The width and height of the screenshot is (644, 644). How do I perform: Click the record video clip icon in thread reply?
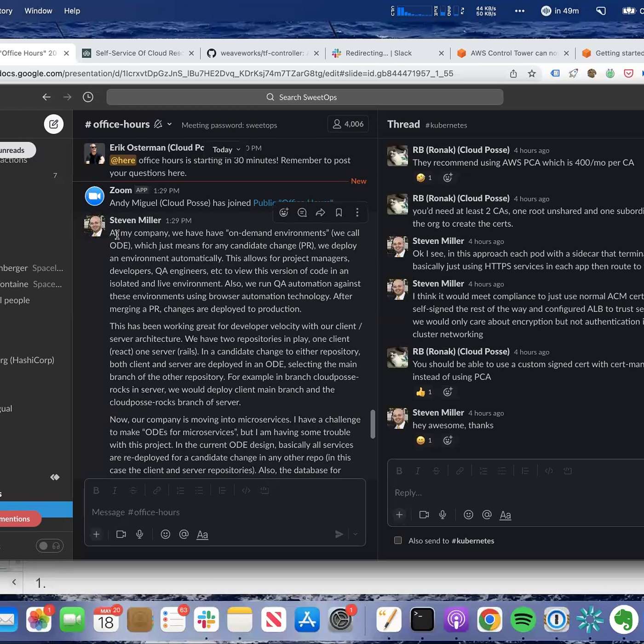click(424, 515)
